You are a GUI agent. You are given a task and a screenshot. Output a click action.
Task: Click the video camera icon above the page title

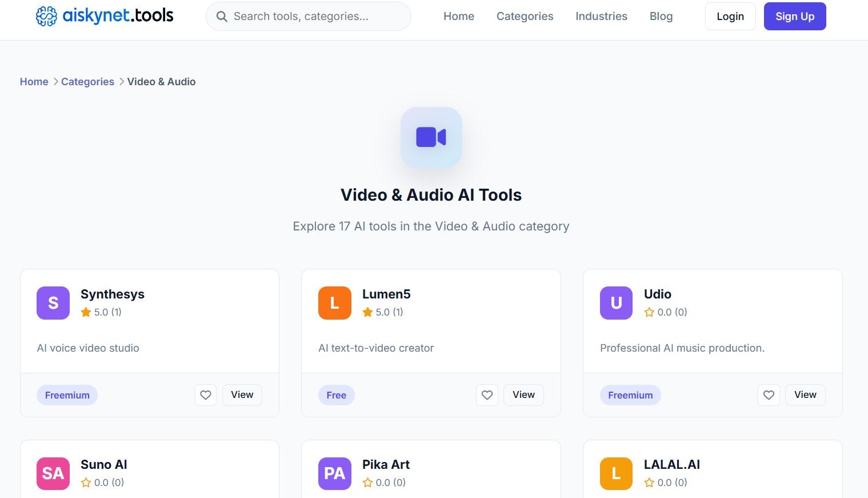[x=431, y=137]
